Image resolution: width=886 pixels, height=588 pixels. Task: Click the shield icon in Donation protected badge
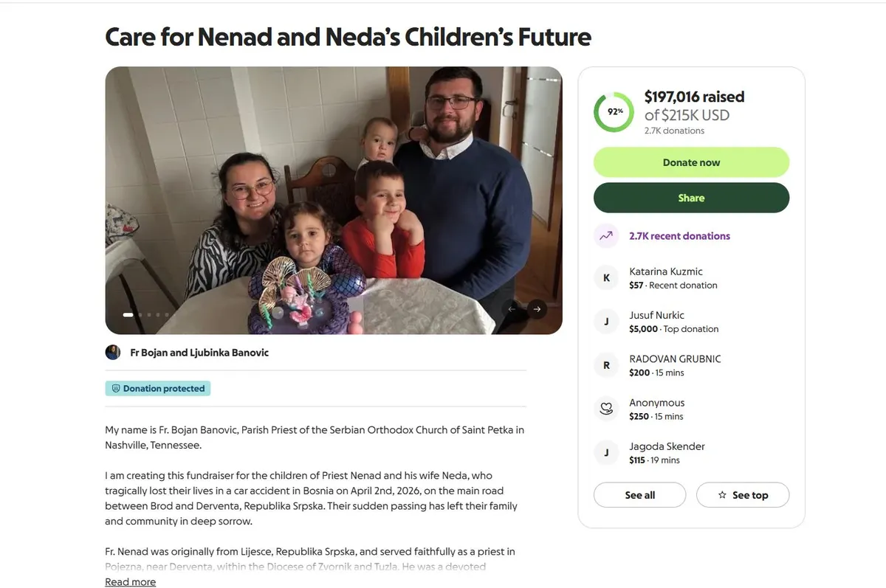(x=116, y=389)
